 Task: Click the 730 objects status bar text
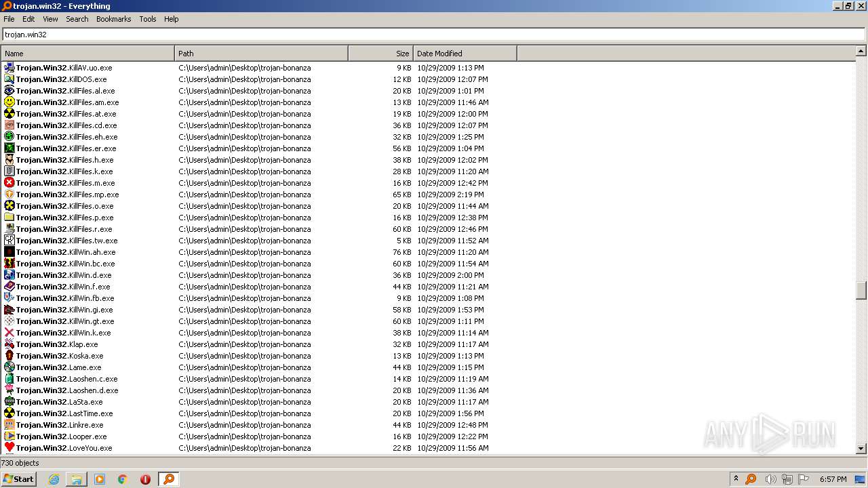20,463
